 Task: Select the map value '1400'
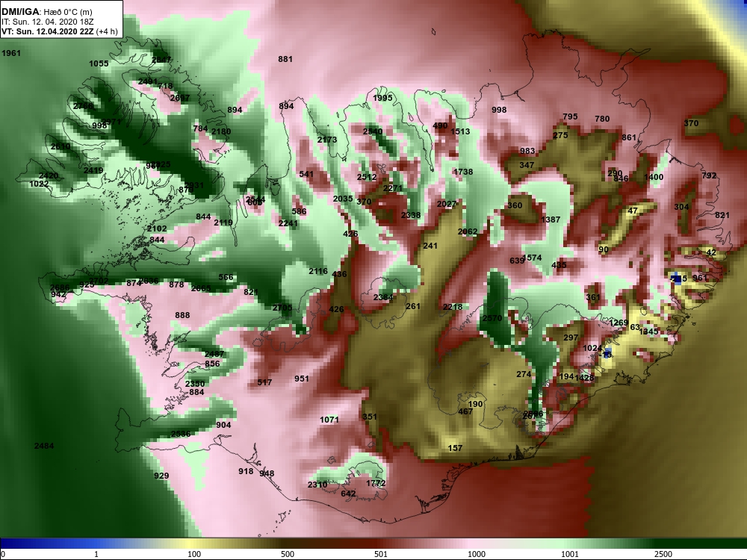(x=654, y=177)
